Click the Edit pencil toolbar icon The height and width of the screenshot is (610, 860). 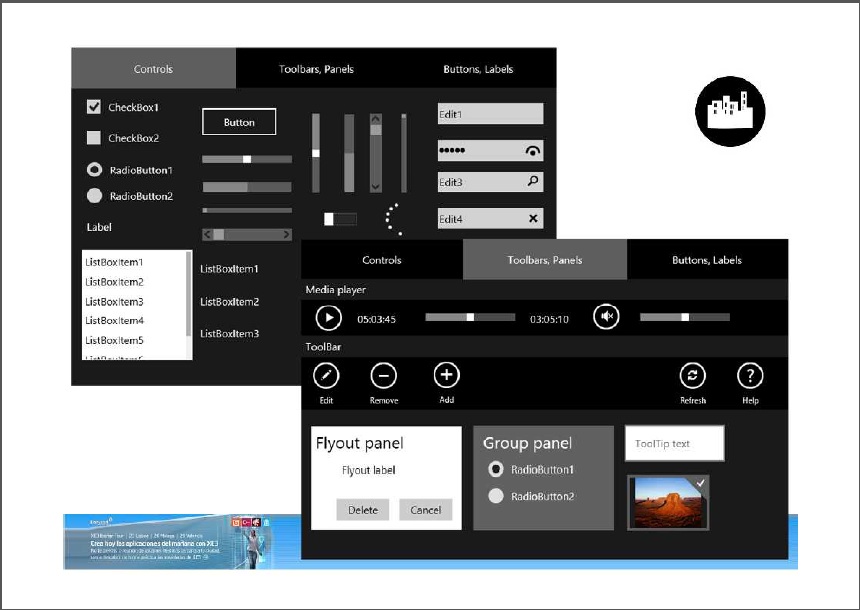click(x=326, y=376)
